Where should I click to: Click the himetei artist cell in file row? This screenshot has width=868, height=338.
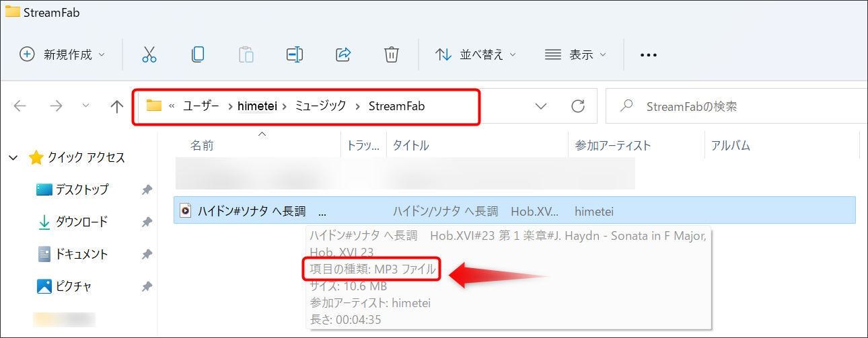click(594, 211)
